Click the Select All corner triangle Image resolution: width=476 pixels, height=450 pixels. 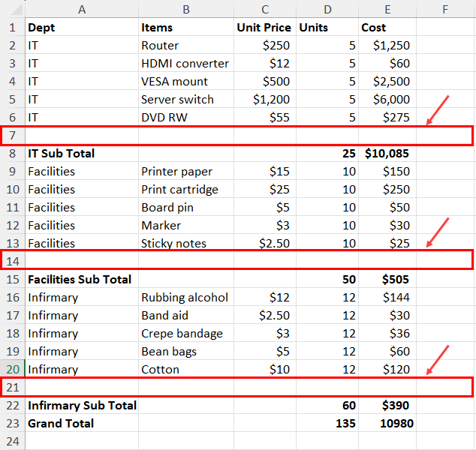click(x=17, y=10)
